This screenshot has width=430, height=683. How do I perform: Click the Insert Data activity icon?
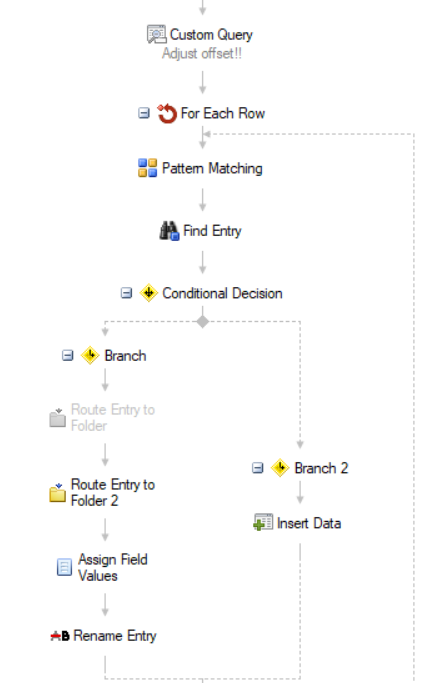tap(263, 522)
